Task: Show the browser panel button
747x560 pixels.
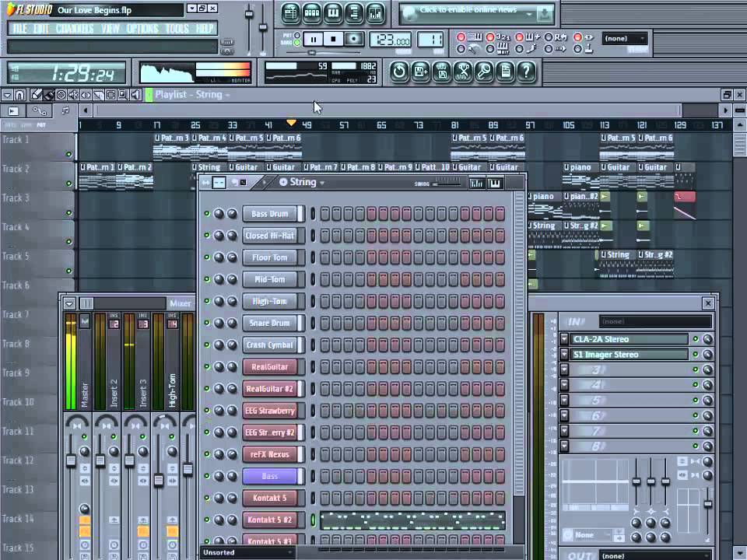Action: click(x=354, y=13)
